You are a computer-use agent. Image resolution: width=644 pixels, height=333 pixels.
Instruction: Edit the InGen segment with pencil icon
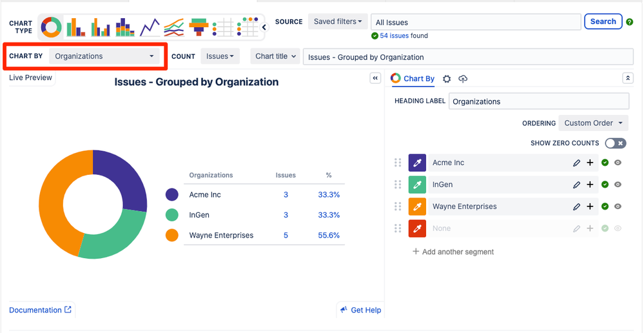577,185
